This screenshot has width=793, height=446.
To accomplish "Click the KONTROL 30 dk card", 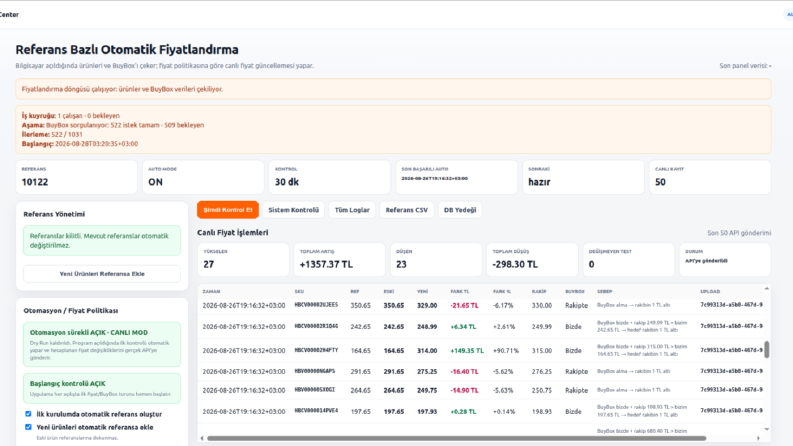I will pos(330,177).
